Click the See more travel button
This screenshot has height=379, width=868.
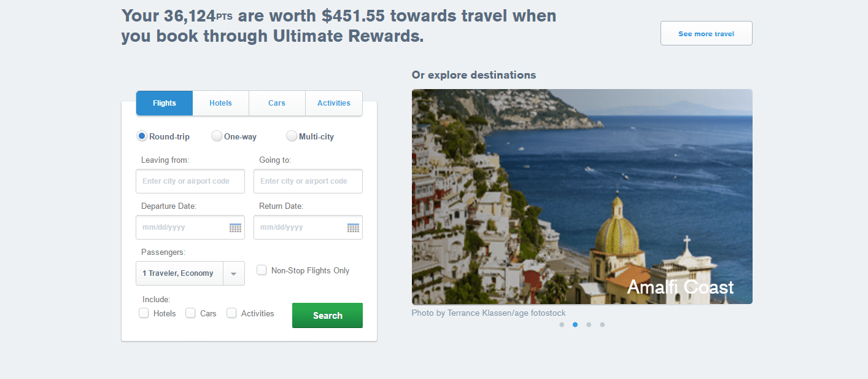point(706,33)
